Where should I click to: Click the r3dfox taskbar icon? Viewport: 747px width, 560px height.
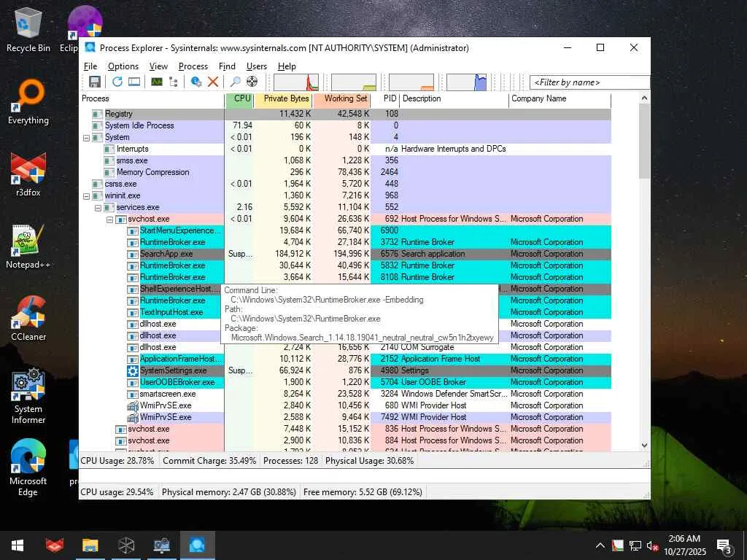pyautogui.click(x=55, y=545)
